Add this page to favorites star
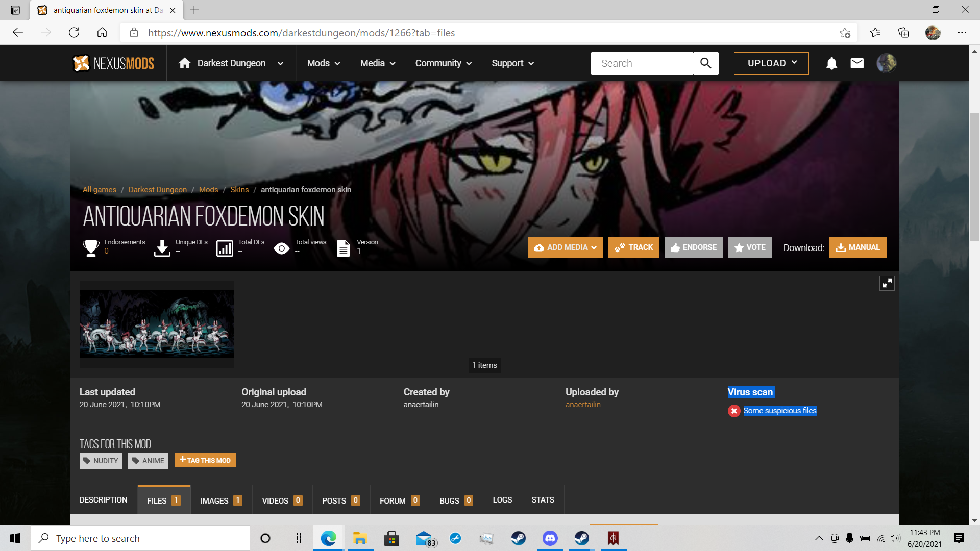This screenshot has height=551, width=980. (x=845, y=33)
